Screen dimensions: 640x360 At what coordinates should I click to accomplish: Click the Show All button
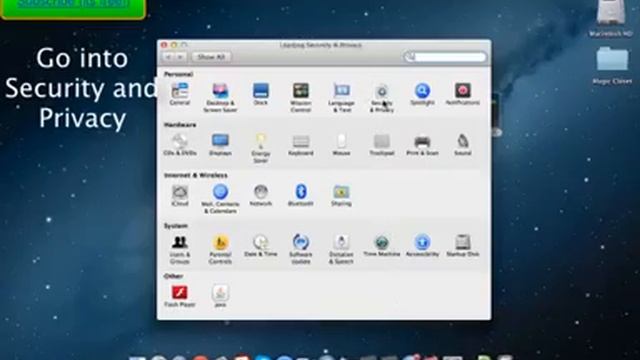point(211,57)
